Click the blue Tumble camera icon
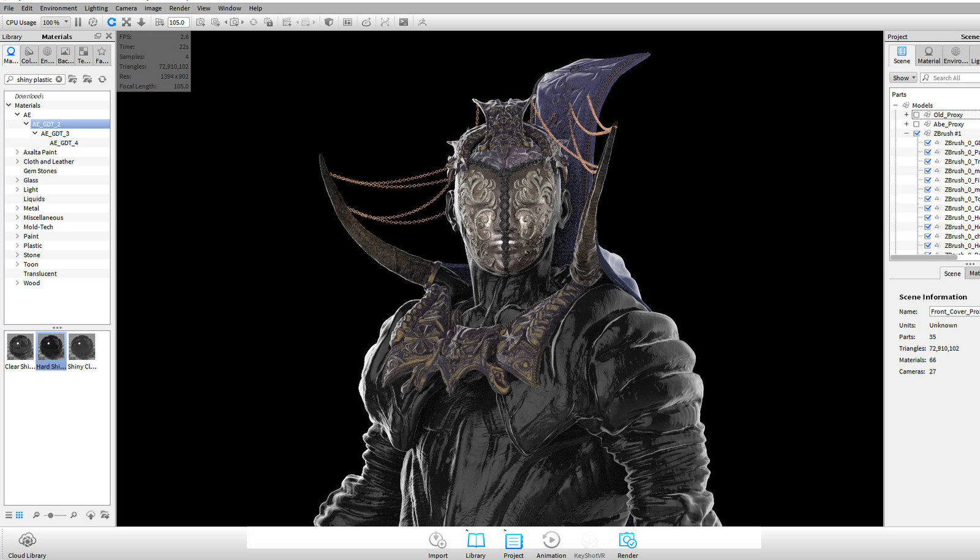This screenshot has height=560, width=980. point(111,22)
